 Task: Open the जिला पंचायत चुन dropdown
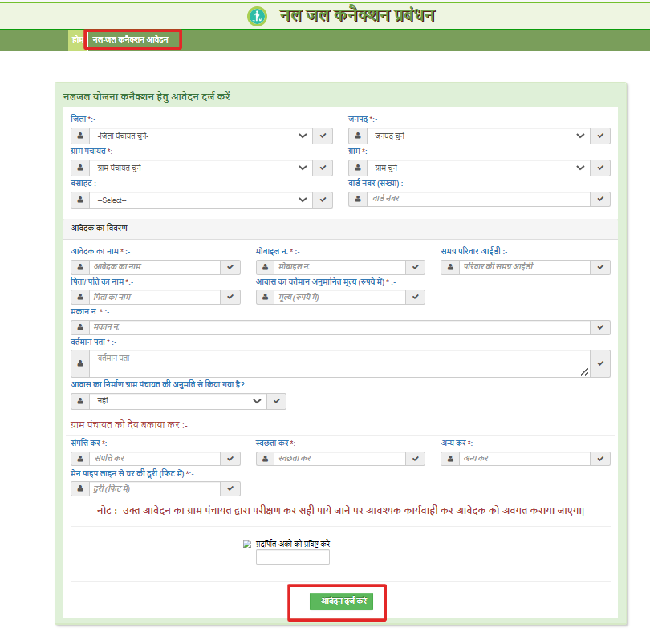(x=201, y=136)
